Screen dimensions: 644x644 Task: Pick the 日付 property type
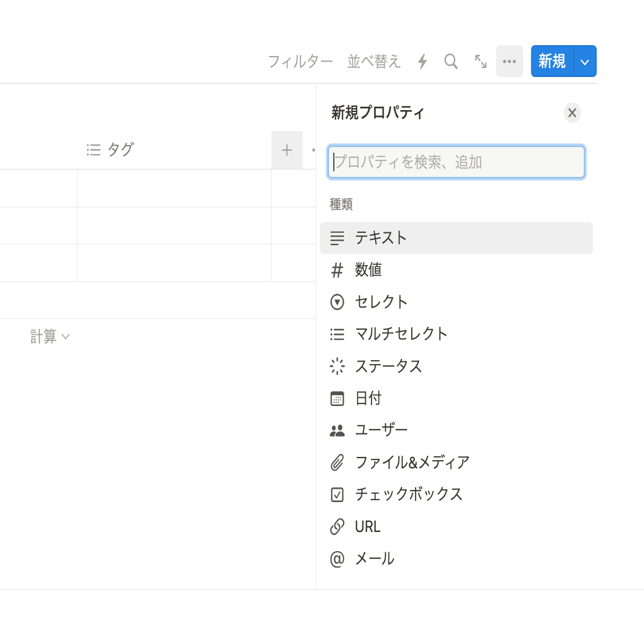click(x=456, y=398)
